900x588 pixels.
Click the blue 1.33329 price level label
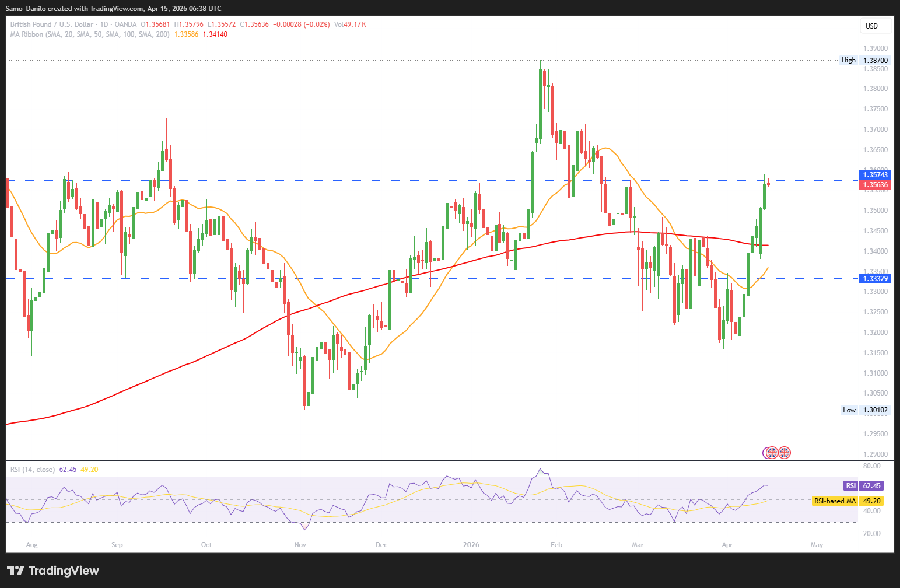pos(876,278)
